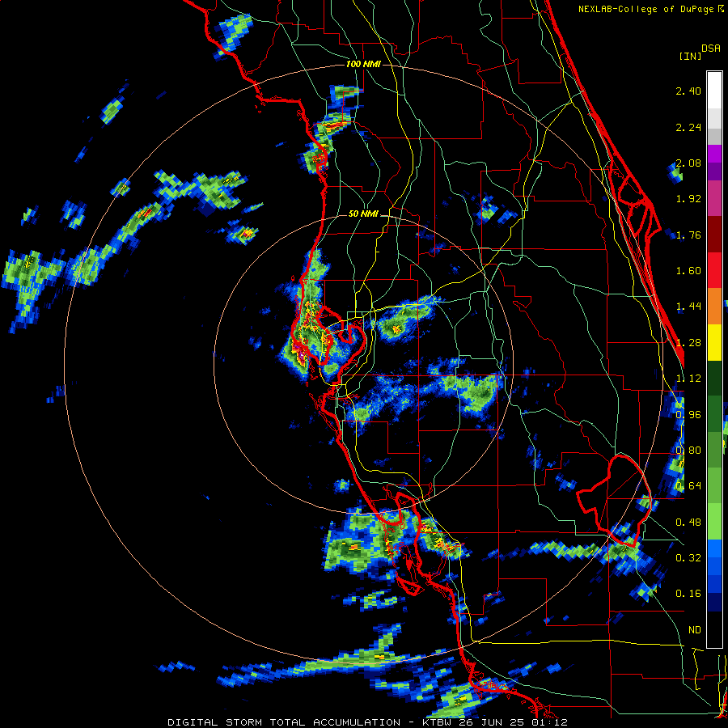728x728 pixels.
Task: Click the 0.16 legend value
Action: coord(688,594)
